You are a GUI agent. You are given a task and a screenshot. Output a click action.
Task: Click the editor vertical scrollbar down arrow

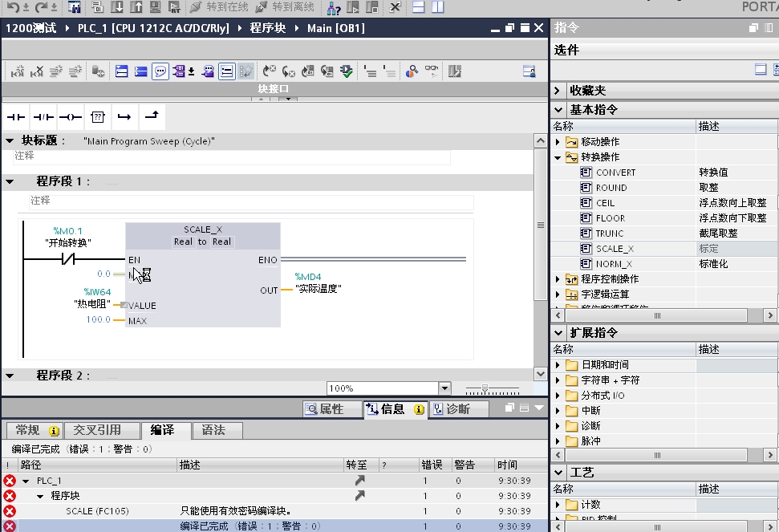click(541, 374)
